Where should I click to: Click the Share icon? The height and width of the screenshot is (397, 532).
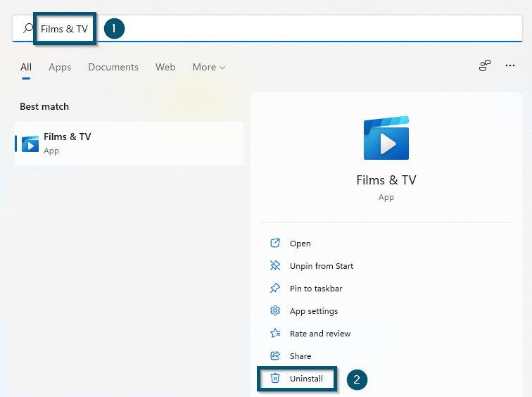(x=275, y=355)
